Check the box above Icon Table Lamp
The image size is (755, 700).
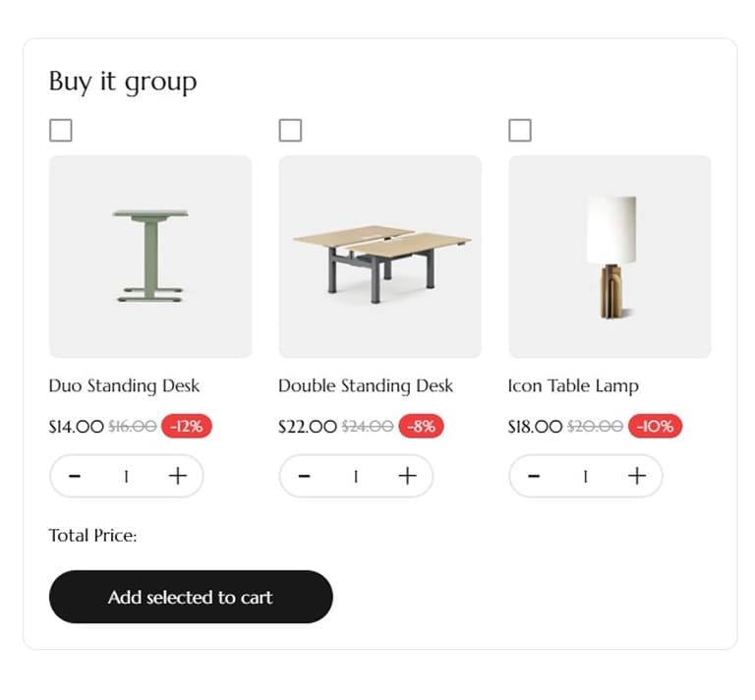pyautogui.click(x=520, y=130)
